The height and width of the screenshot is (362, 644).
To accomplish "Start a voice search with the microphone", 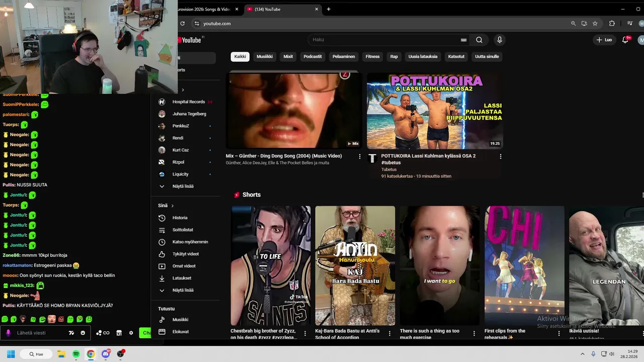I will pyautogui.click(x=500, y=40).
